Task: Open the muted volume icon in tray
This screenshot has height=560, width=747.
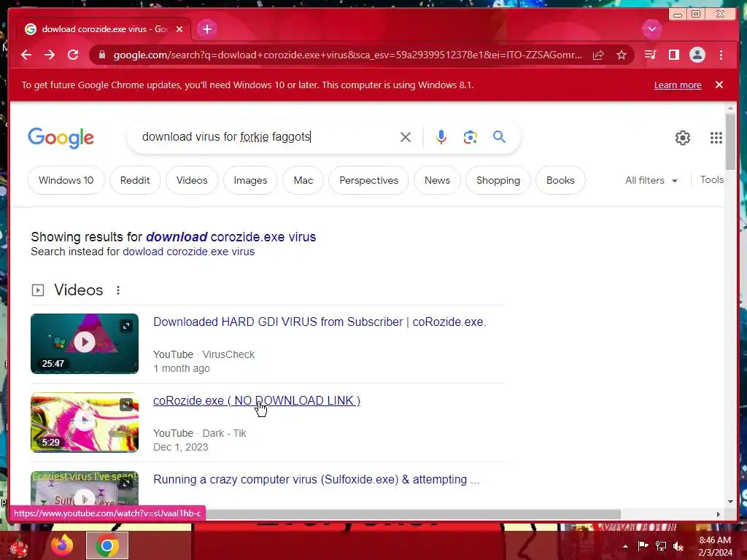Action: 678,546
